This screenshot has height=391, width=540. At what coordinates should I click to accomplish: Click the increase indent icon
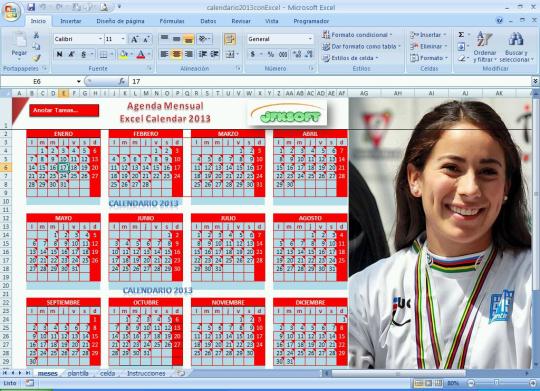pos(215,54)
